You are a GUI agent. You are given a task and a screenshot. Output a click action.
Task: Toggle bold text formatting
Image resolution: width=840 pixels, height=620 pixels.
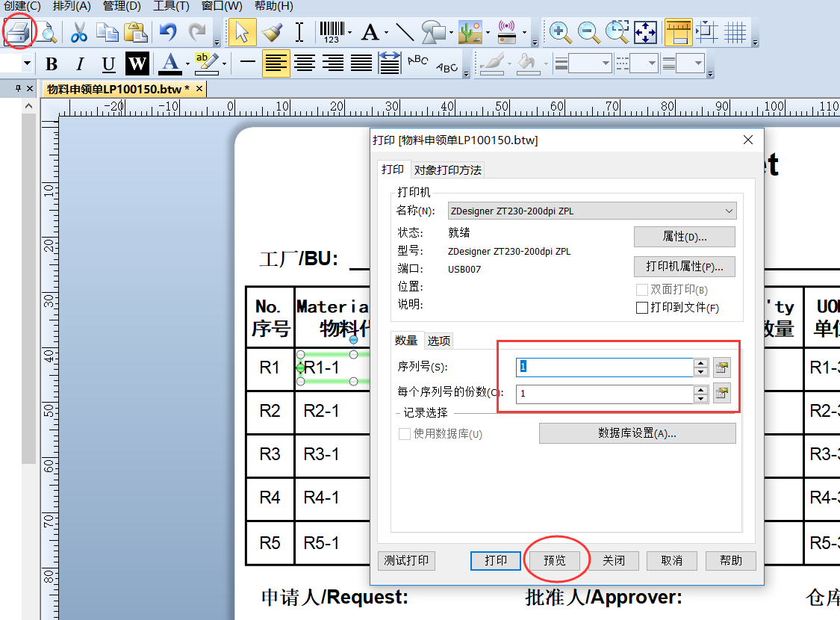pos(52,64)
